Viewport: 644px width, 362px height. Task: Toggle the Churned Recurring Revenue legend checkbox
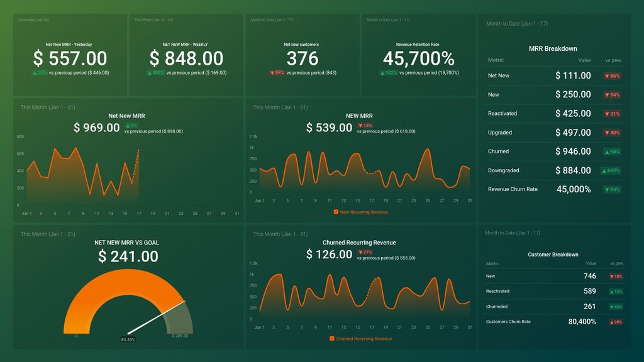pyautogui.click(x=332, y=339)
